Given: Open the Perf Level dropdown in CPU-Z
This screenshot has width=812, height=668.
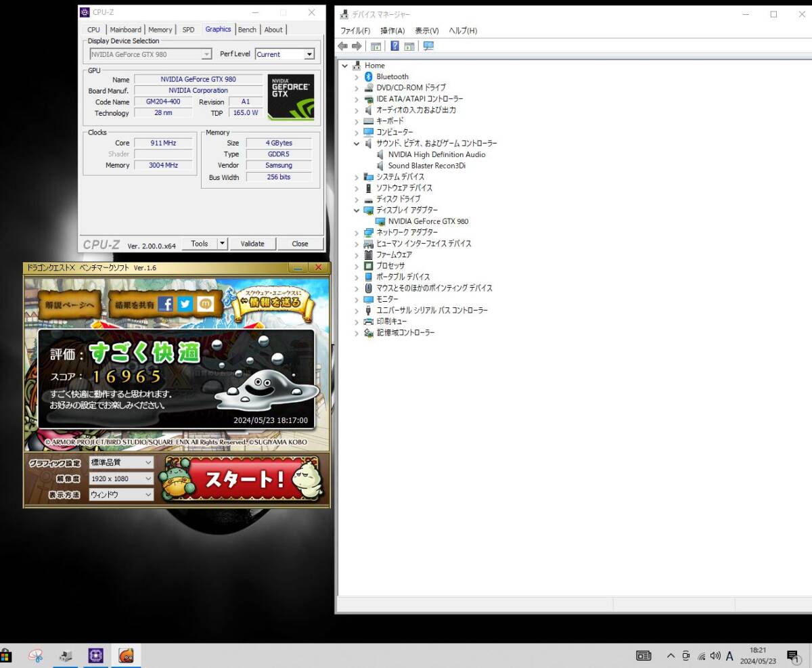Looking at the screenshot, I should (x=309, y=54).
